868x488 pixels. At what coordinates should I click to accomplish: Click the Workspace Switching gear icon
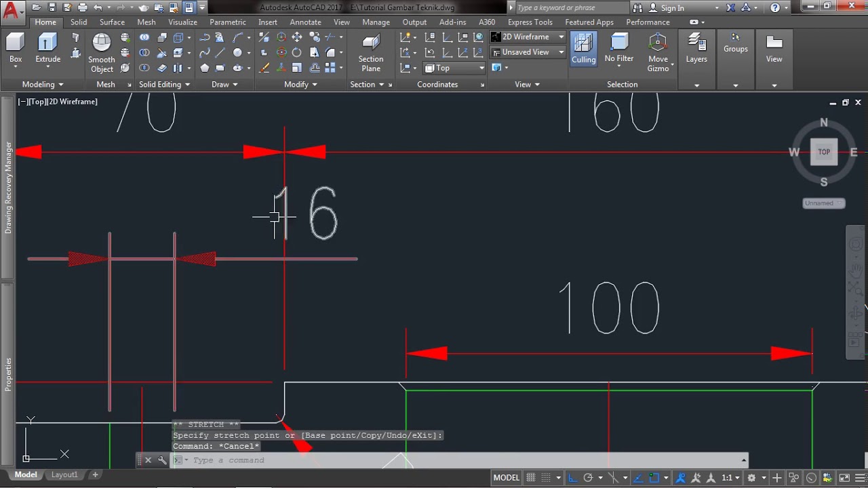[x=751, y=478]
